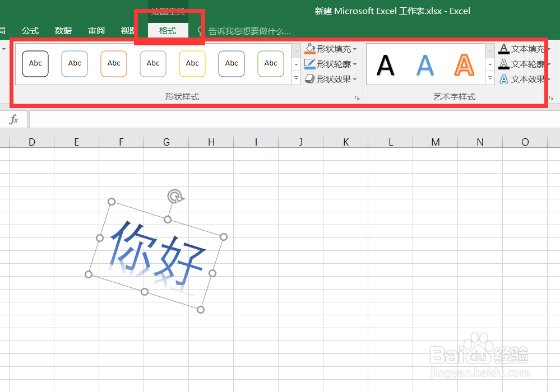Apply 文本效果 (Text Effects)
This screenshot has width=560, height=392.
(505, 78)
